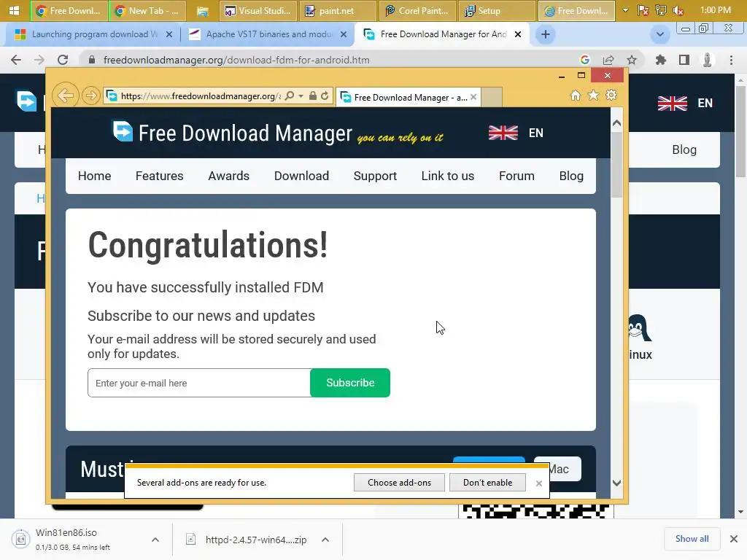Open Awards menu item
The image size is (747, 560).
[x=228, y=176]
